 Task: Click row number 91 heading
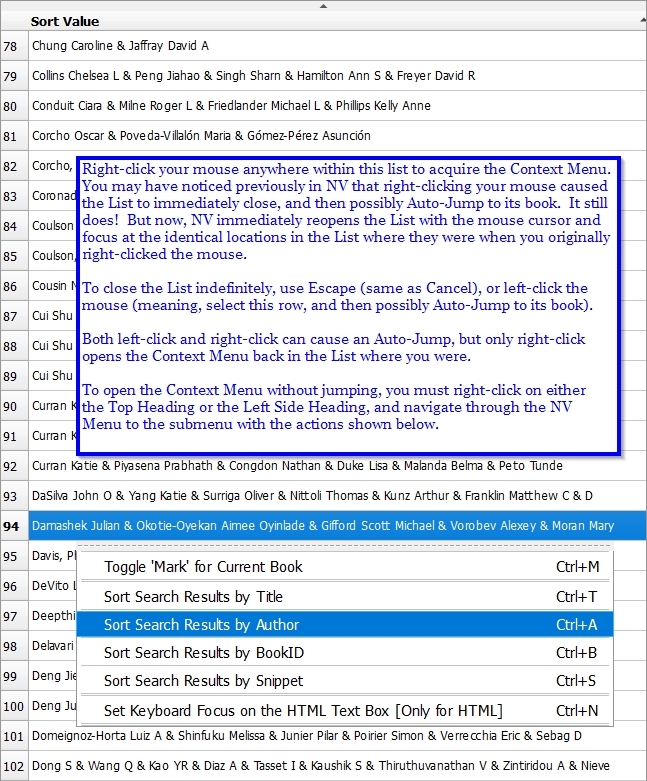point(14,436)
